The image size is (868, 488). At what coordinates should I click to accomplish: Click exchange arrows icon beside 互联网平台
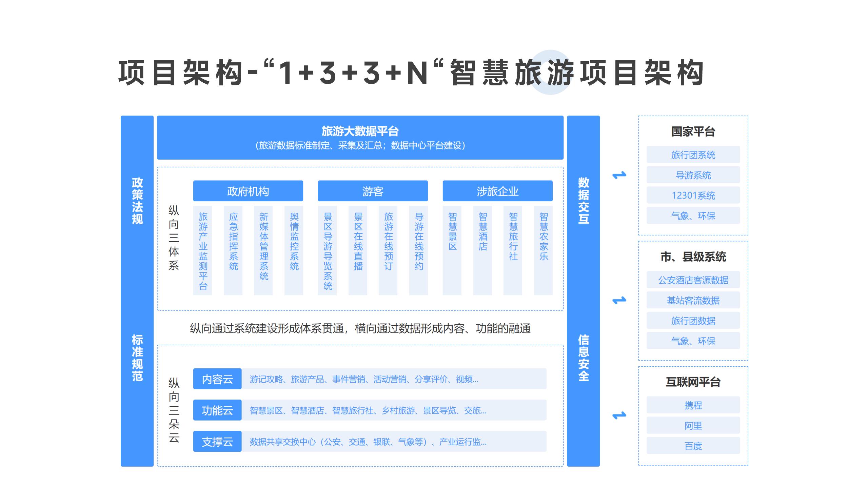(619, 415)
